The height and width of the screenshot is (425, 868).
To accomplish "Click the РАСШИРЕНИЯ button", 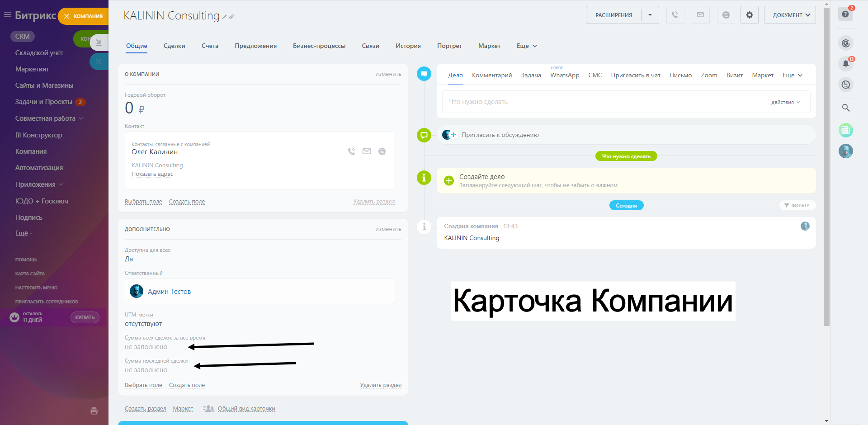I will pos(613,15).
